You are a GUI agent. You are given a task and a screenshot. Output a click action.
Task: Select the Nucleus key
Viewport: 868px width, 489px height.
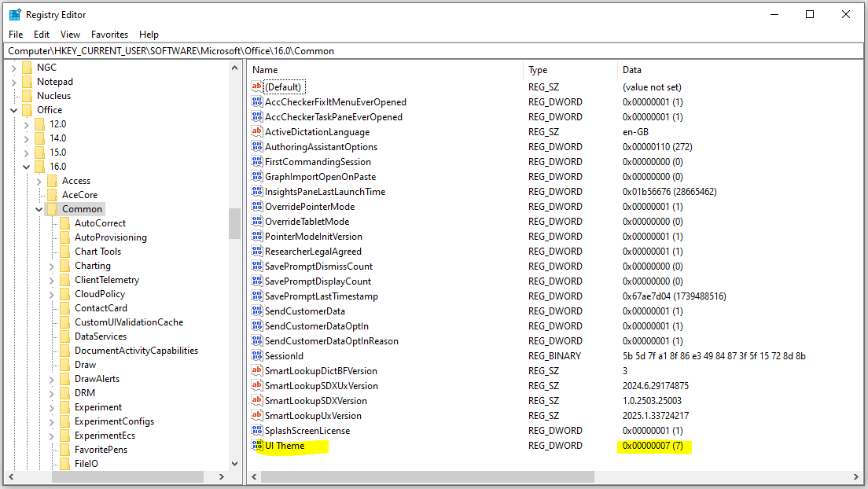53,96
